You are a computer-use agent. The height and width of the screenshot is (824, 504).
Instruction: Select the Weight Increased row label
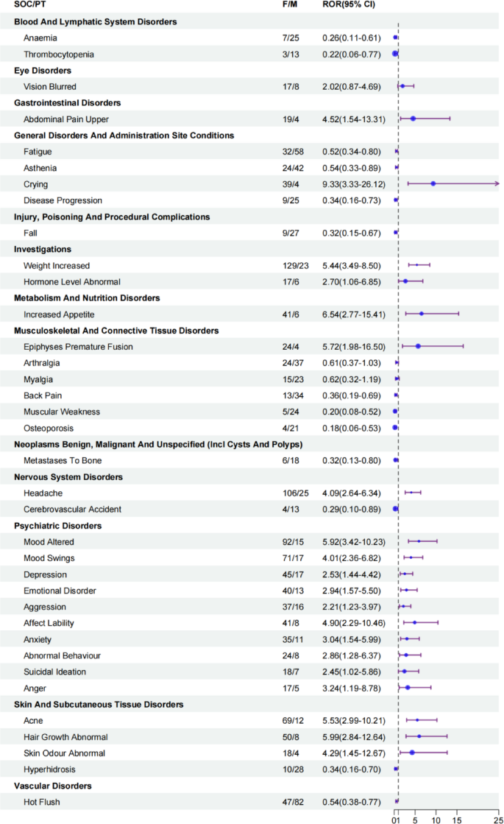click(56, 265)
